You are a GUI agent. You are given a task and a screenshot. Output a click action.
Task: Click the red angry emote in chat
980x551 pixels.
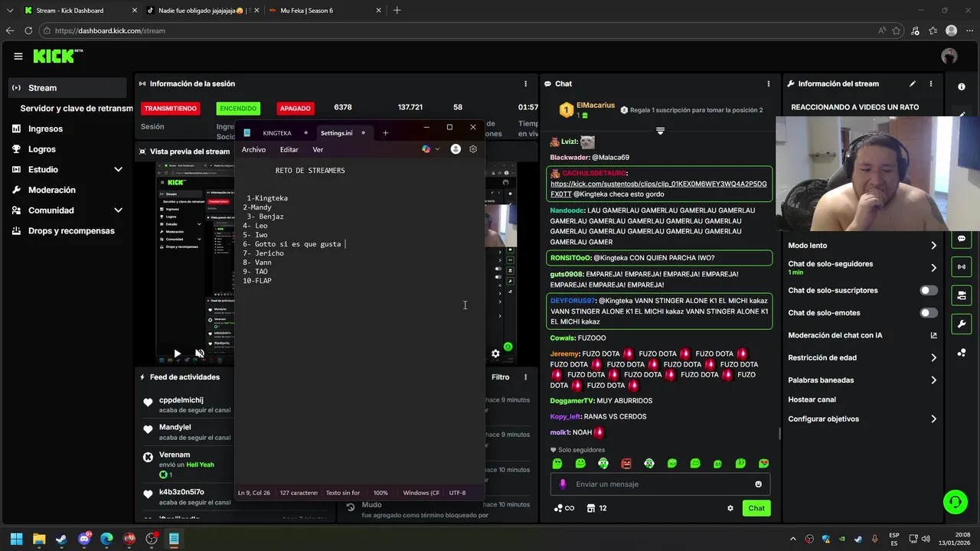[626, 464]
